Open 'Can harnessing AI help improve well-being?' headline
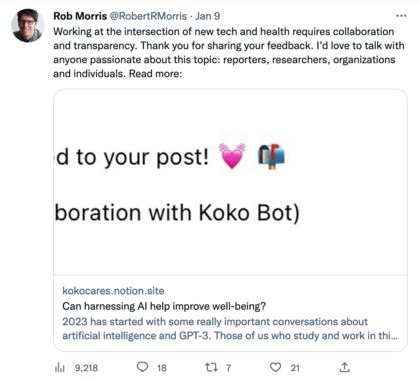The width and height of the screenshot is (419, 382). tap(164, 306)
